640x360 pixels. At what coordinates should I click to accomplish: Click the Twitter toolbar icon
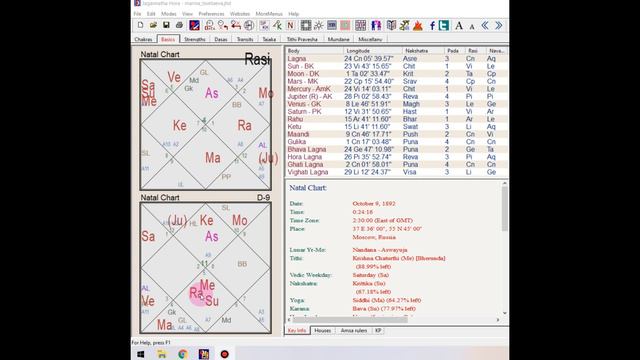tap(444, 25)
